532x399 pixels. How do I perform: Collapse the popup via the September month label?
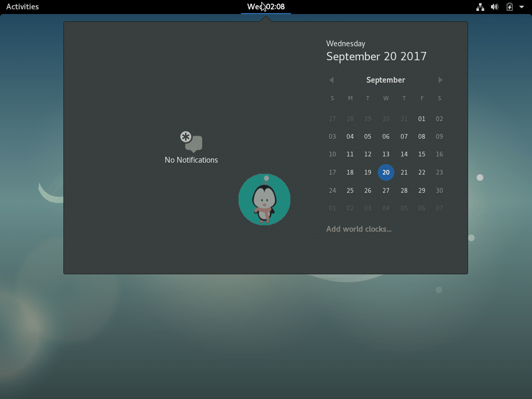(385, 80)
